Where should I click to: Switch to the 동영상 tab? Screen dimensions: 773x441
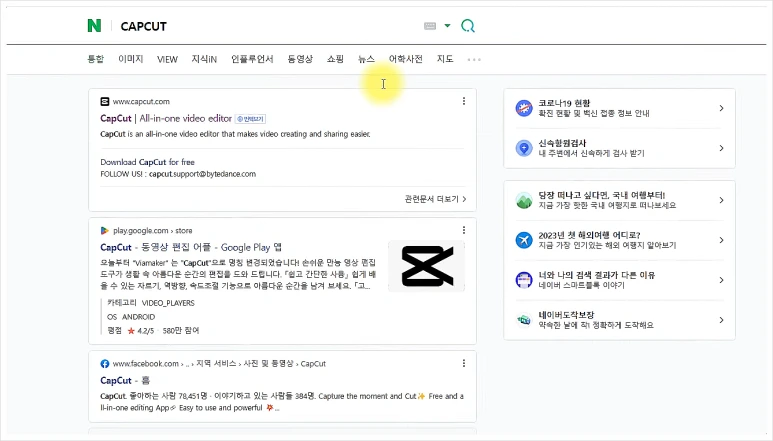[300, 59]
